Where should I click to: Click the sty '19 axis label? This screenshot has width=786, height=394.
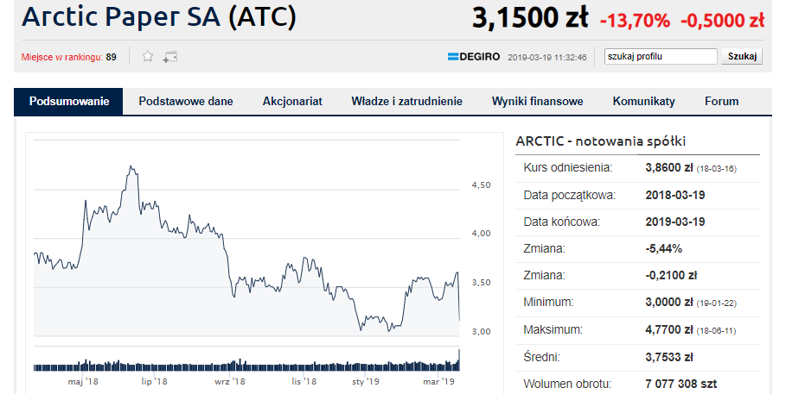365,382
